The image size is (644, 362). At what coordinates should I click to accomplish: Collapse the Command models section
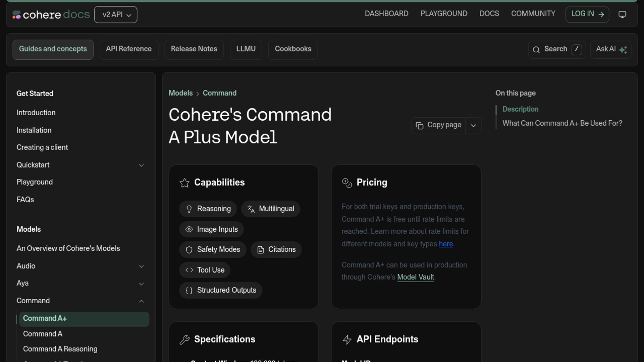click(x=141, y=301)
